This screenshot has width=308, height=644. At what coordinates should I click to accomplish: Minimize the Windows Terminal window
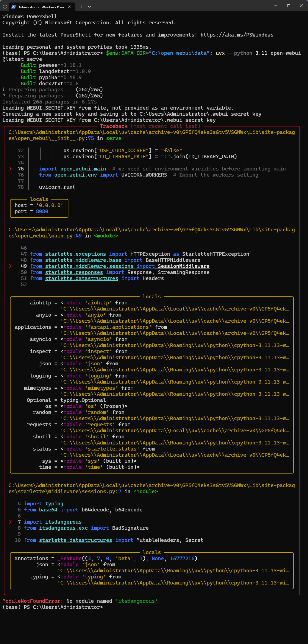point(276,6)
